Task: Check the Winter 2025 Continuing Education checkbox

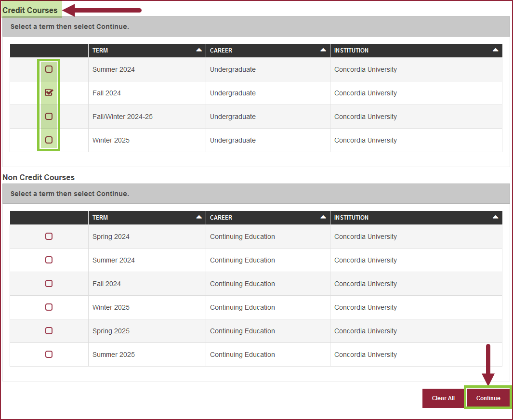Action: (x=49, y=307)
